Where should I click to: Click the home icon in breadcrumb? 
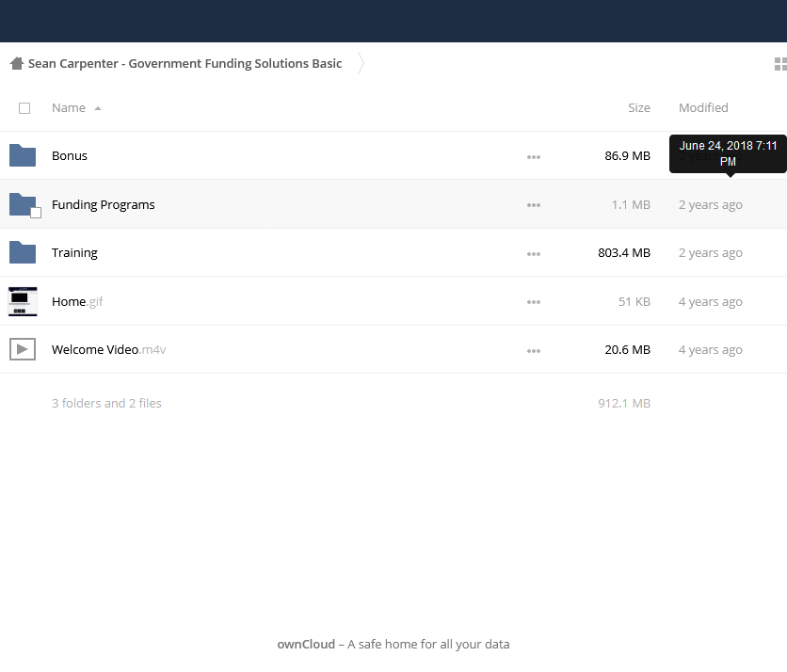click(16, 64)
